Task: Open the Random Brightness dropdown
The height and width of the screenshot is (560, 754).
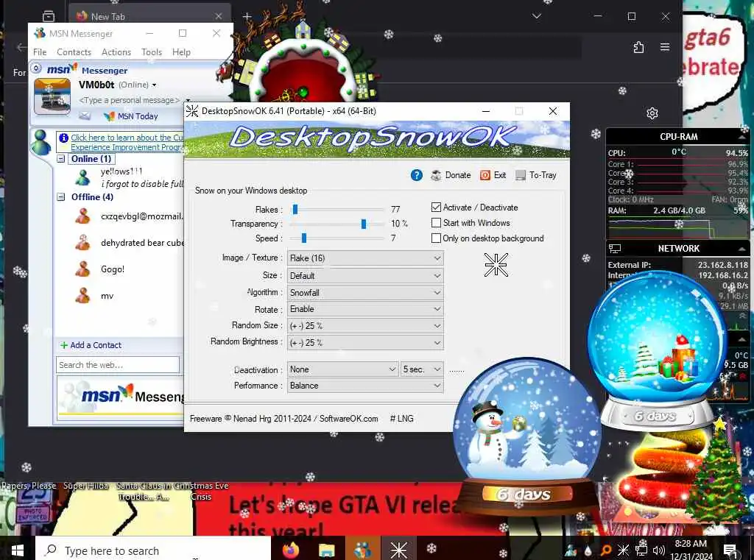Action: tap(365, 342)
